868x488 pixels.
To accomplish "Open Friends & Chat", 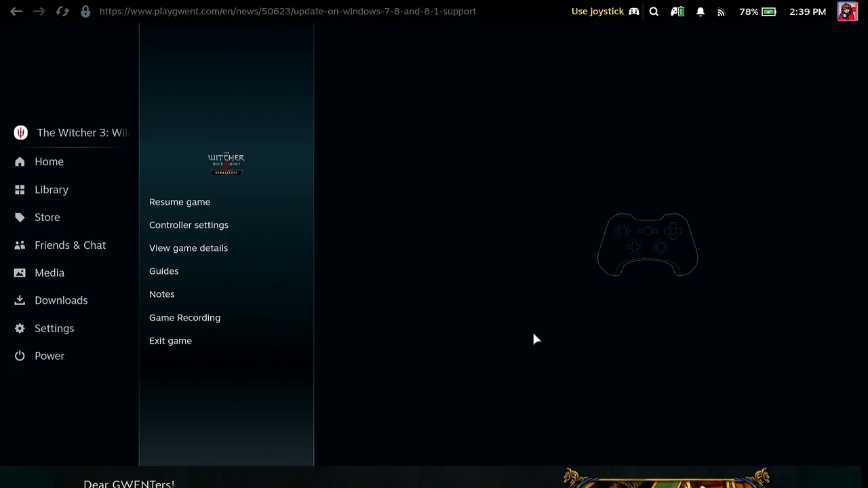I will tap(70, 245).
